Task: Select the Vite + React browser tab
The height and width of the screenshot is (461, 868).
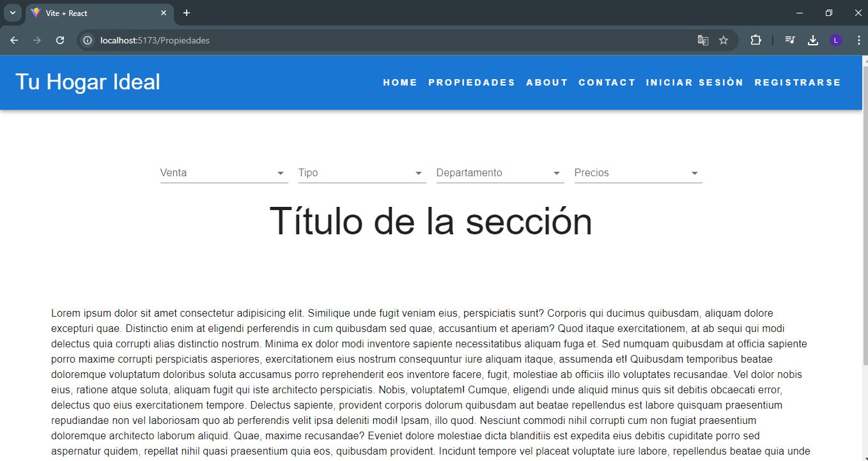Action: coord(99,13)
